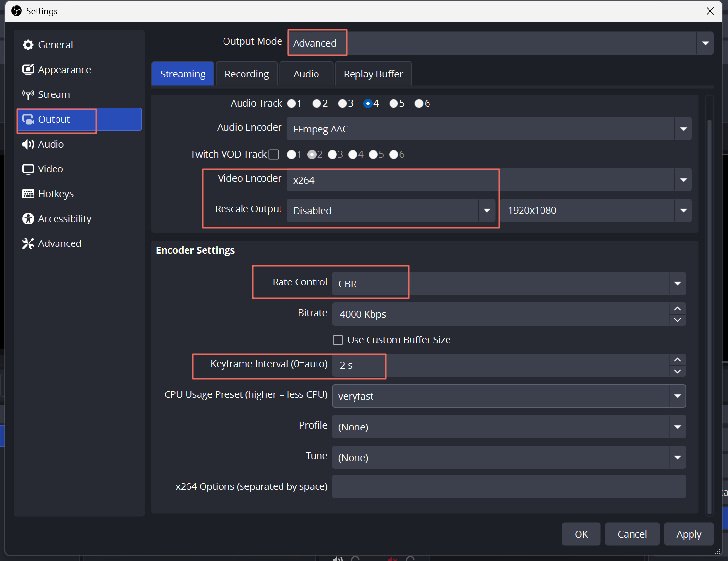Open the CPU Usage Preset dropdown
This screenshot has height=561, width=728.
[x=509, y=396]
